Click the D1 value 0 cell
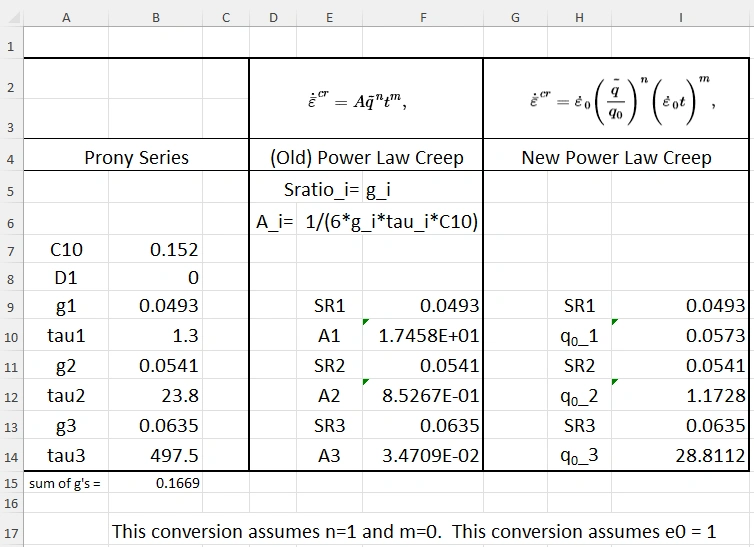Image resolution: width=754 pixels, height=547 pixels. pyautogui.click(x=156, y=277)
